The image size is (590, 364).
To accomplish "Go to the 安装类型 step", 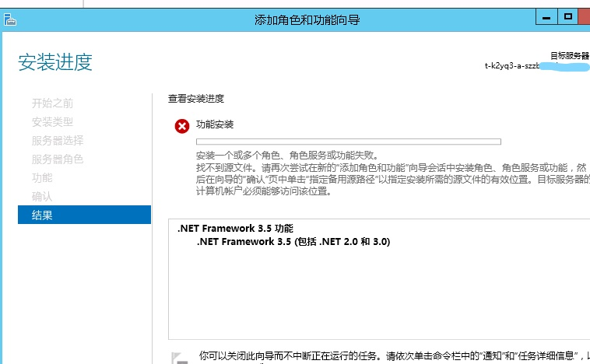I will pyautogui.click(x=52, y=122).
